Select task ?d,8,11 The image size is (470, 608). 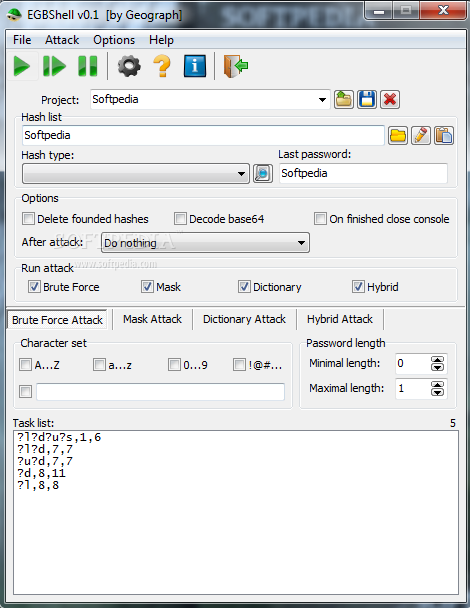tap(41, 473)
